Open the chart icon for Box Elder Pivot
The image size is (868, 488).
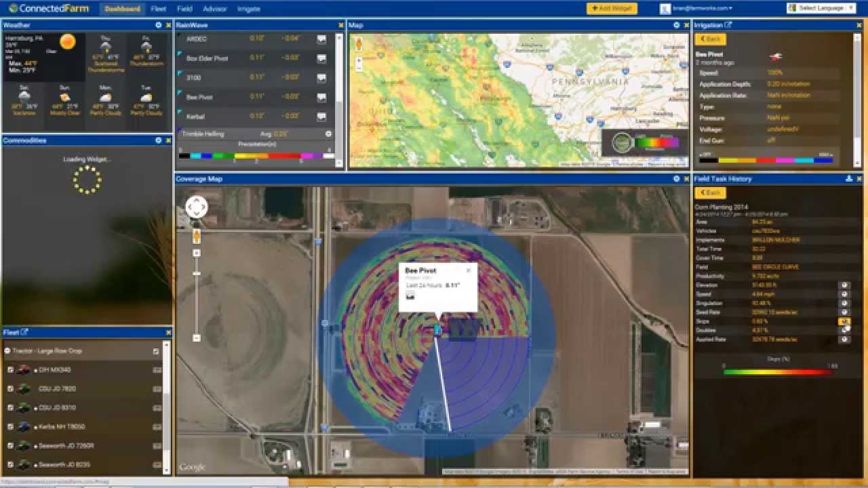click(321, 58)
